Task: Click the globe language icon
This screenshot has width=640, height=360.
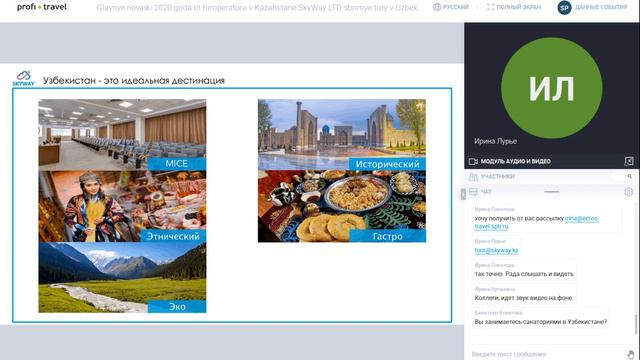Action: [437, 7]
